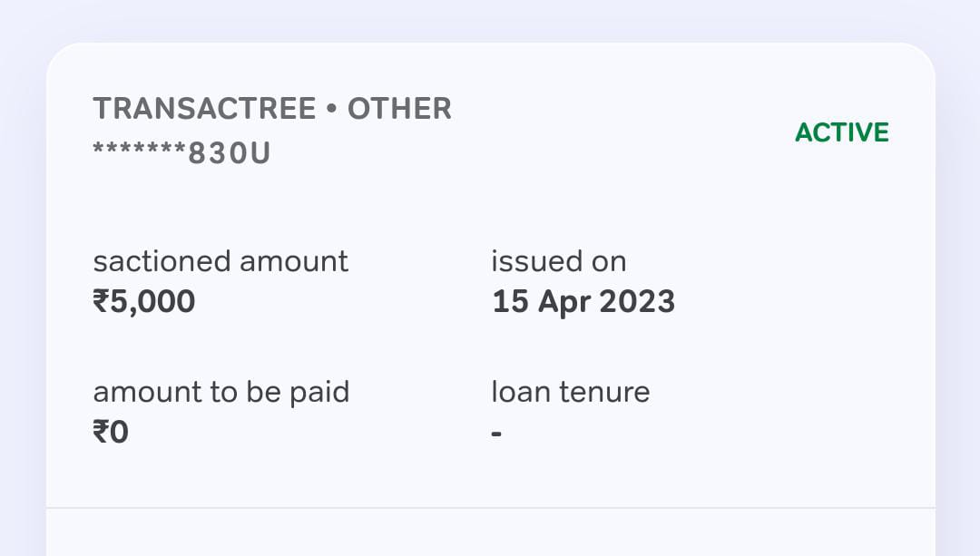Tap the green ACTIVE status label
Screen dimensions: 980x556
[x=841, y=132]
